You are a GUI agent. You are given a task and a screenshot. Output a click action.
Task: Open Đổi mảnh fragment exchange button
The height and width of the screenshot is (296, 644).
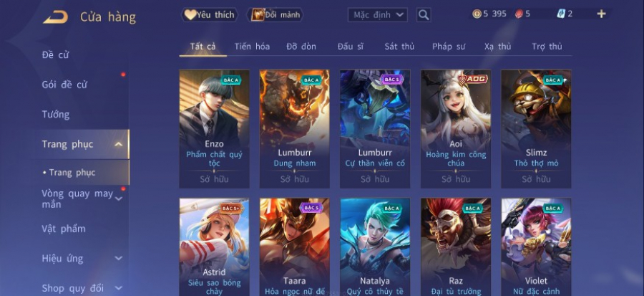pyautogui.click(x=275, y=15)
